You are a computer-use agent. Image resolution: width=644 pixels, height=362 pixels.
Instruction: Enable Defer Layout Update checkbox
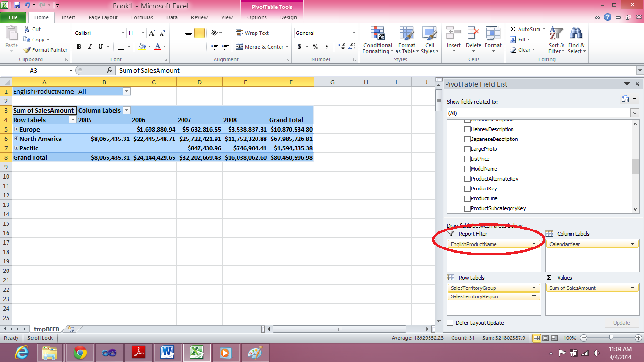coord(450,323)
